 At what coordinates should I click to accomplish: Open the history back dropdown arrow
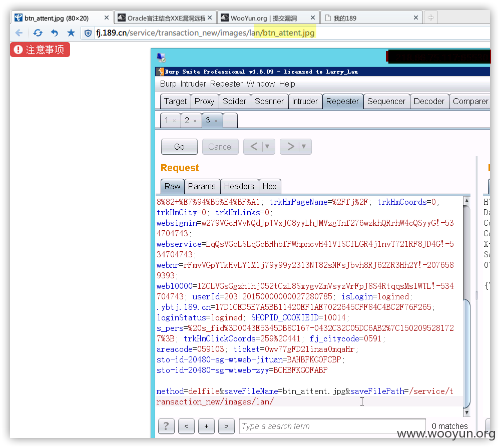click(x=268, y=147)
